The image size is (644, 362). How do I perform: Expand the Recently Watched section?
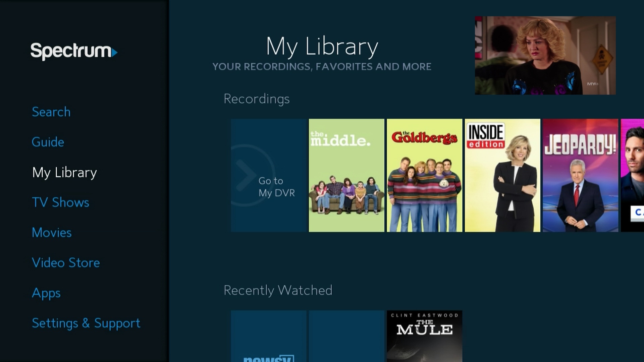(x=277, y=290)
